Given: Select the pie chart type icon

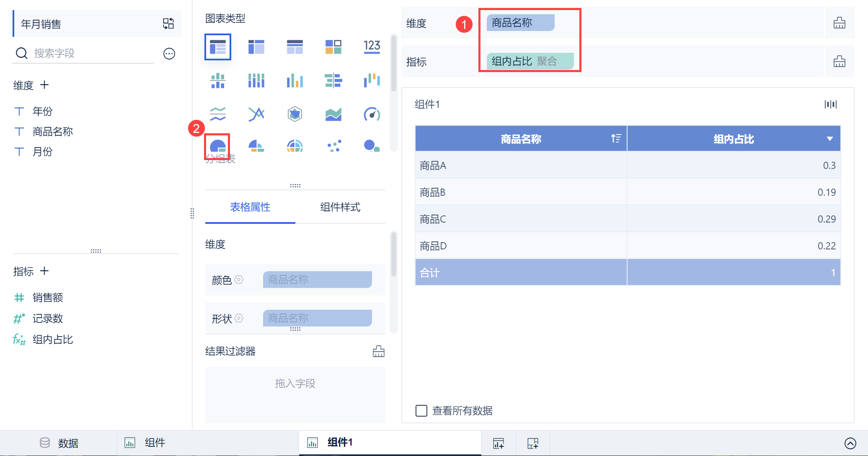Looking at the screenshot, I should 217,147.
